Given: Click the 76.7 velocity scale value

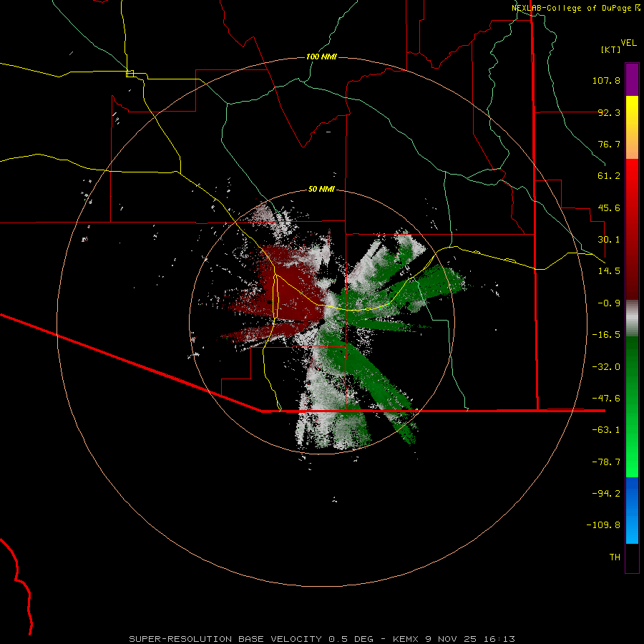Looking at the screenshot, I should [x=609, y=144].
